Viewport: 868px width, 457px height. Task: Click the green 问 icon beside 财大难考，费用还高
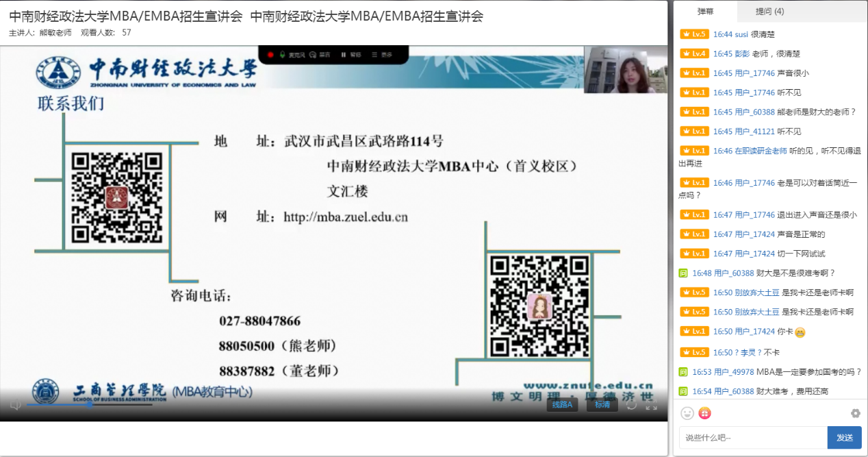click(x=683, y=391)
